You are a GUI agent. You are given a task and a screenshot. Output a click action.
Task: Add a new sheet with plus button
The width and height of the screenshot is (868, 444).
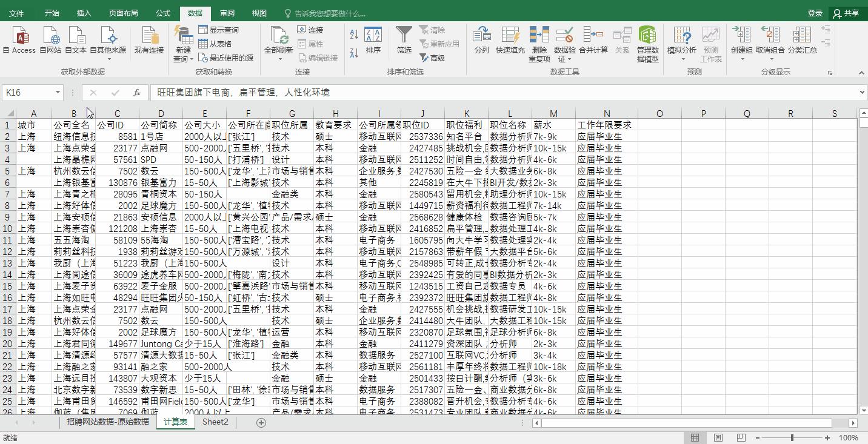(261, 422)
